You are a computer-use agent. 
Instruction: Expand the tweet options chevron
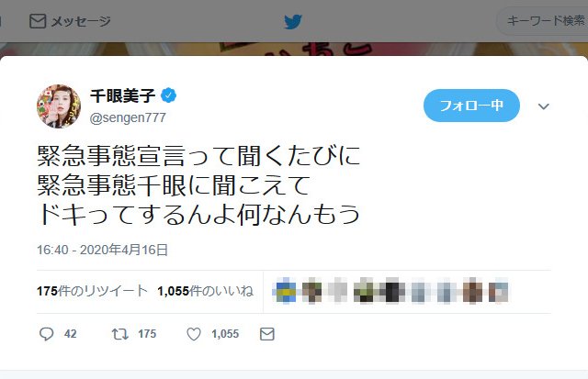[543, 106]
